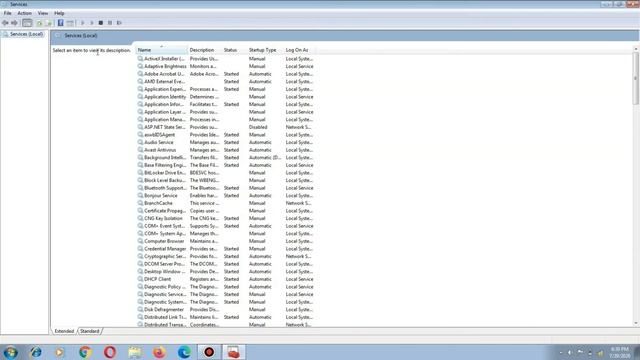Open Google Chrome from the taskbar
Image resolution: width=640 pixels, height=360 pixels.
click(85, 352)
